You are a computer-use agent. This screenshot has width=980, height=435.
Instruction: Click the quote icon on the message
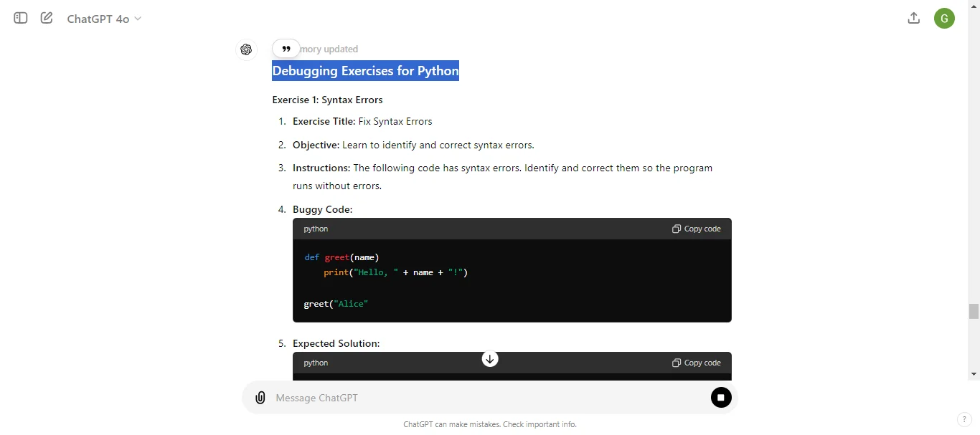coord(286,49)
